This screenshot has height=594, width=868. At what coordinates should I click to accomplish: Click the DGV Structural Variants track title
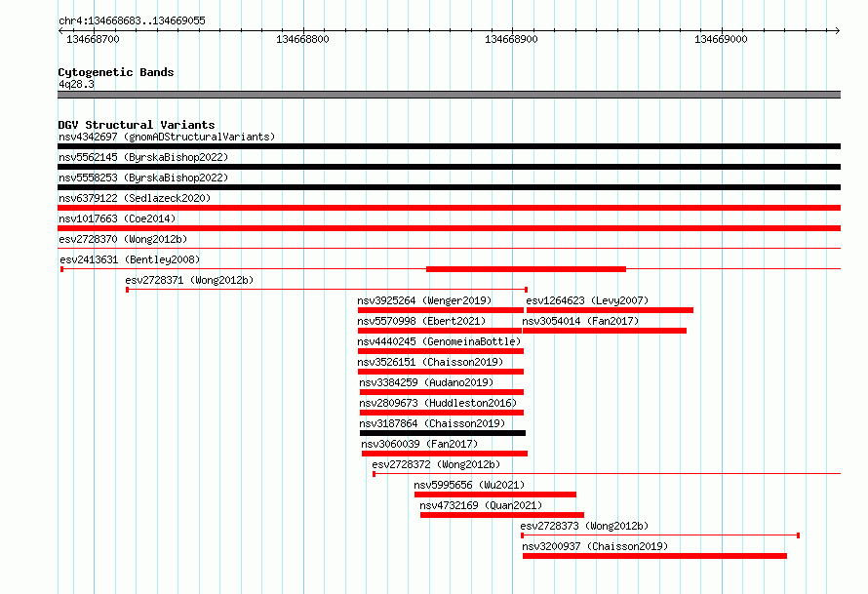coord(137,125)
